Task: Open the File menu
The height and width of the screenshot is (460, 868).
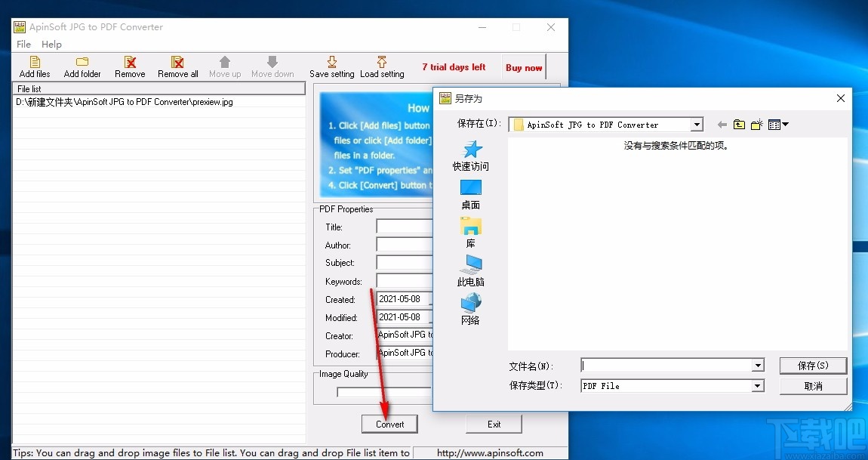Action: tap(23, 44)
